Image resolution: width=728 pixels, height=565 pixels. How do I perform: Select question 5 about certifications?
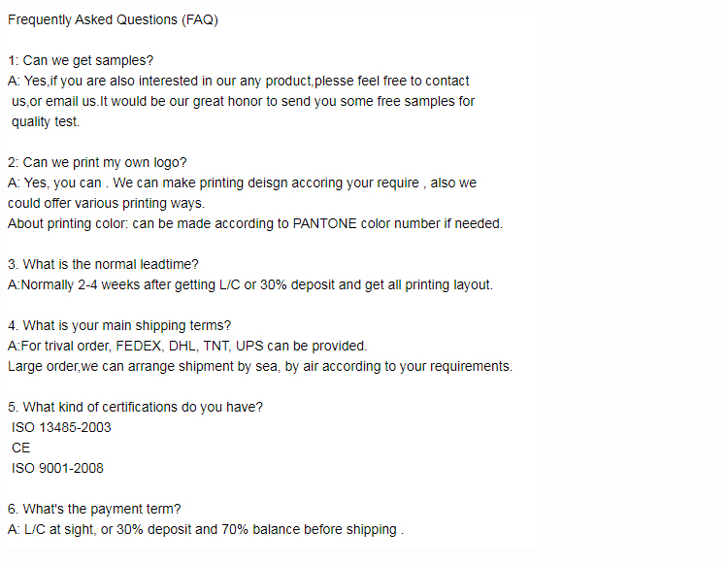[135, 407]
